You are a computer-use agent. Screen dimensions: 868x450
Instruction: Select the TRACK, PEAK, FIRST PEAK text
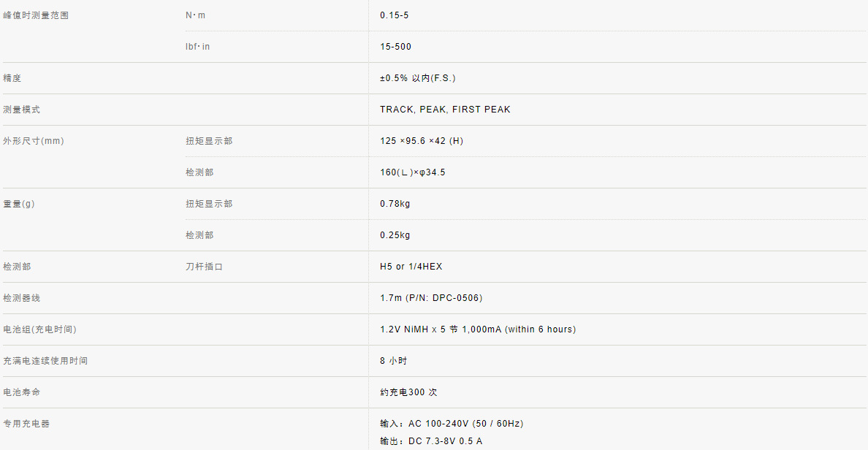point(445,110)
